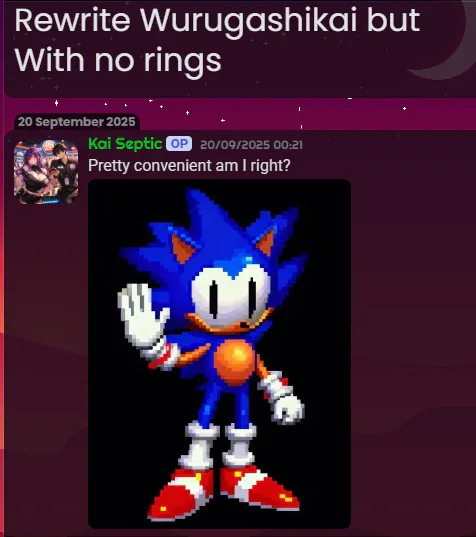Click the 'With no rings' title line
Screen dimensions: 476x537
(x=118, y=60)
